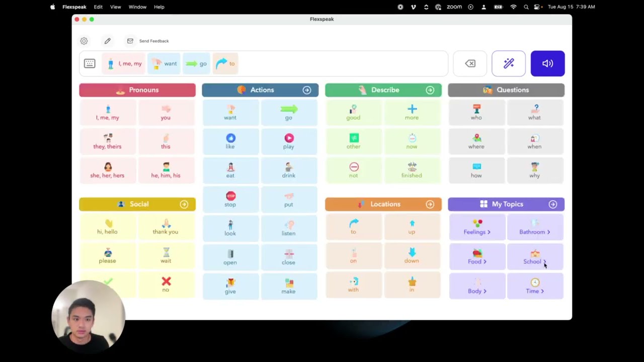Expand the My Topics category arrow

point(552,204)
